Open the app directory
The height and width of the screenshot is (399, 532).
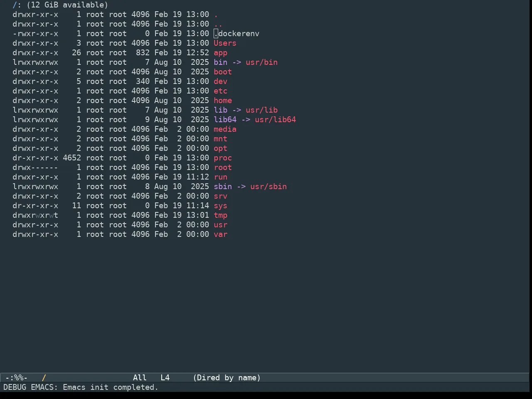220,53
